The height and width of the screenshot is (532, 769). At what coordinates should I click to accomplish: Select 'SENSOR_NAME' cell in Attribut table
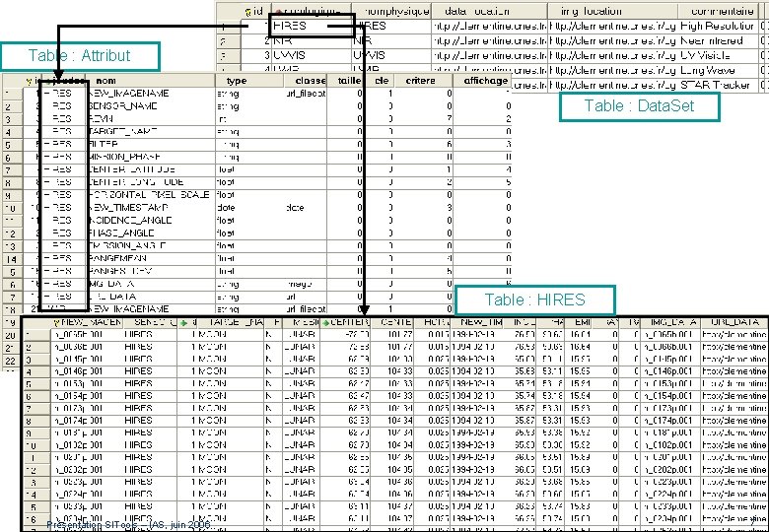(151, 105)
